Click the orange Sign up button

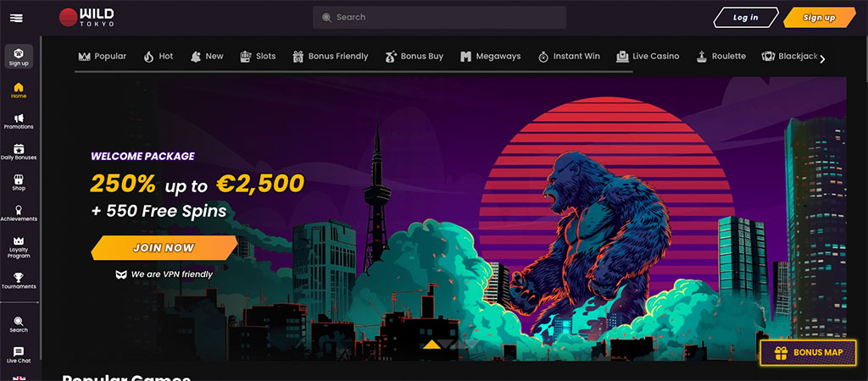(820, 17)
